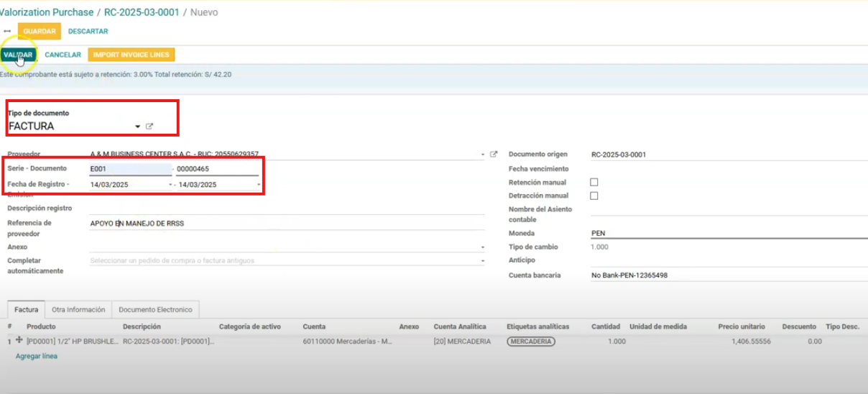Enable the Retención manual checkbox
The image size is (868, 394).
click(x=594, y=183)
